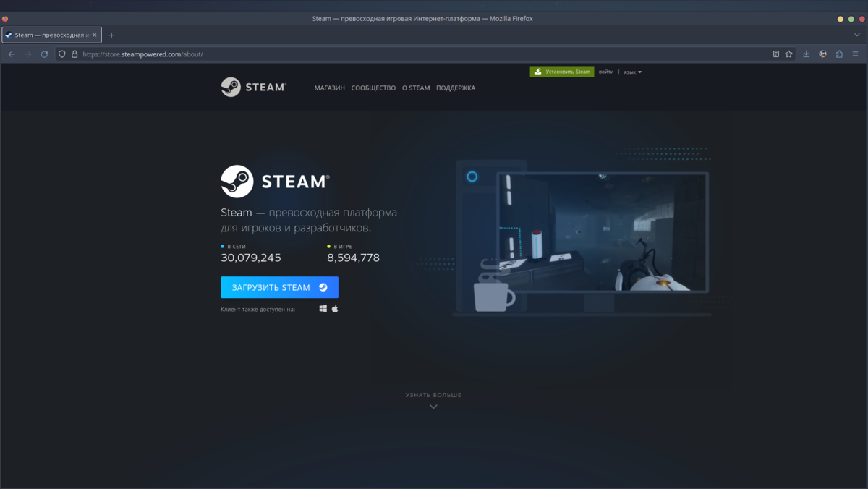
Task: Close the window with the red button
Action: pos(861,19)
